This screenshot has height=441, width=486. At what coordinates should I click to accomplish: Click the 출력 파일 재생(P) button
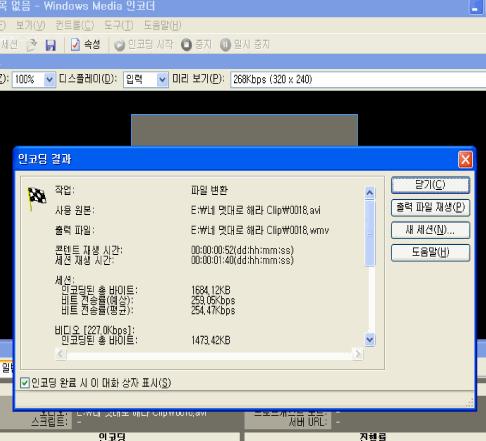pos(430,208)
